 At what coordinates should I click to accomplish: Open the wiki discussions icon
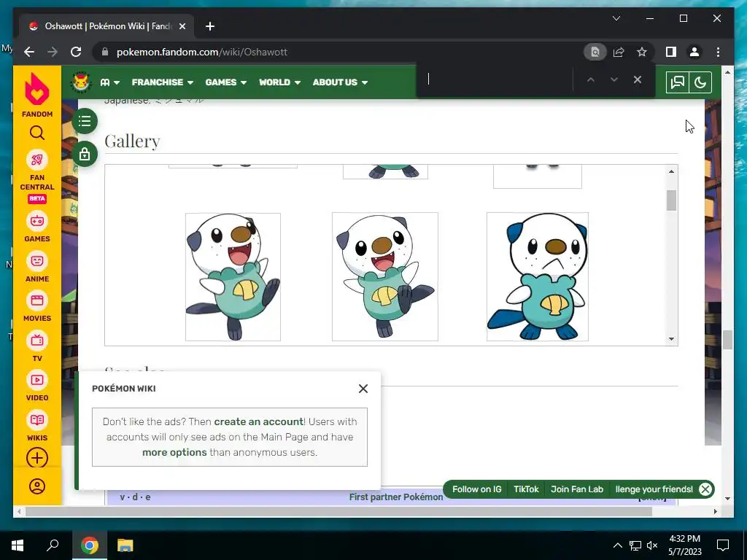pos(677,82)
